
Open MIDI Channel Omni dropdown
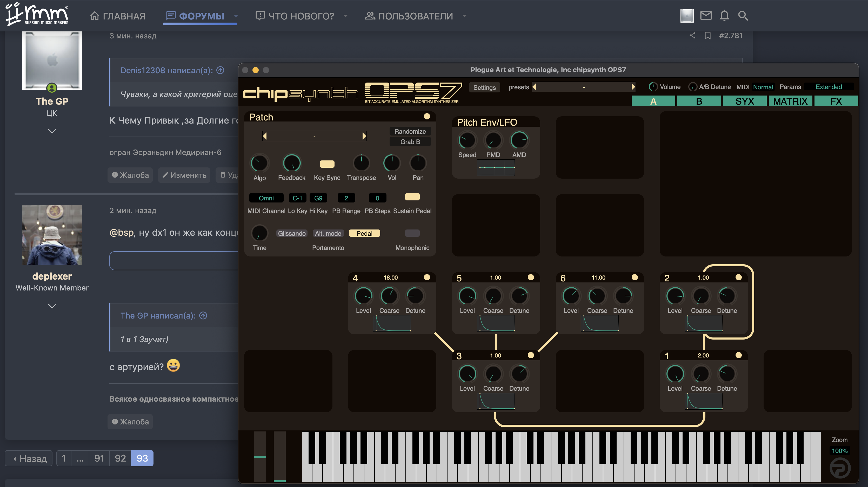click(x=266, y=198)
